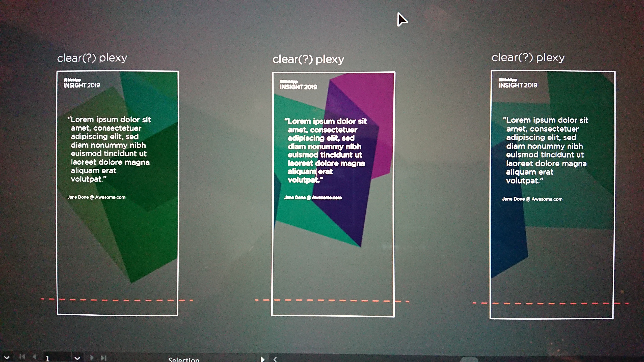Go to the previous artboard
The image size is (644, 362).
(x=35, y=357)
